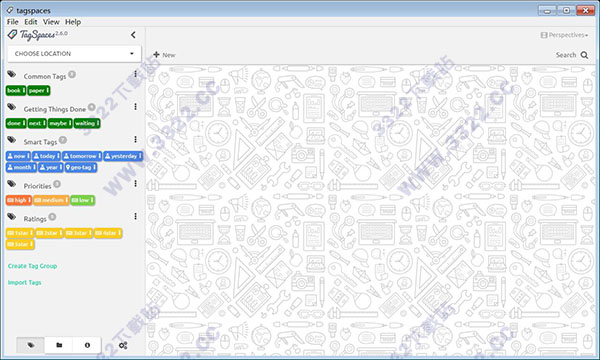Select the 'geo-tag' smart tag

81,167
